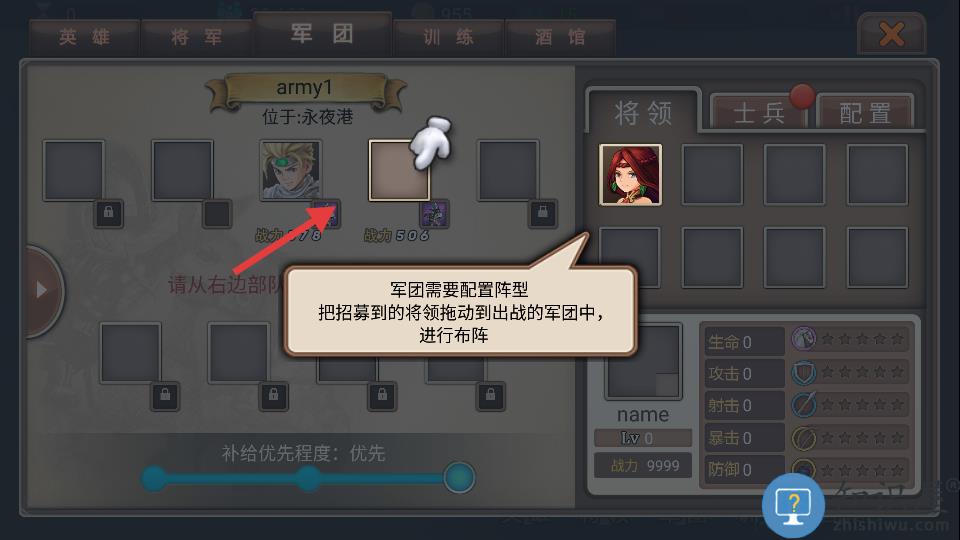
Task: Set supply priority slider to middle point
Action: coord(309,478)
